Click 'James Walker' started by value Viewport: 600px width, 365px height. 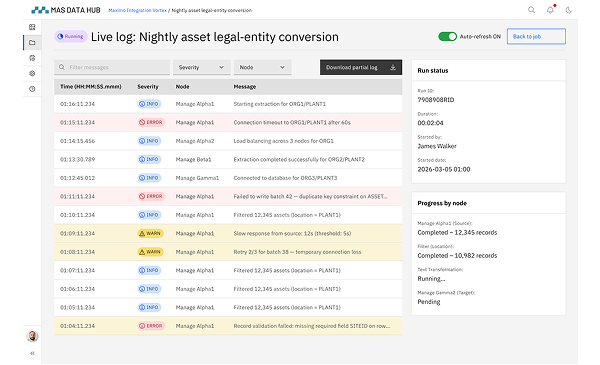click(x=437, y=146)
